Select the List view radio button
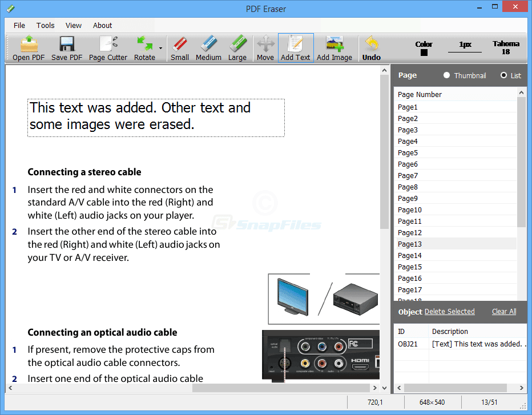This screenshot has height=415, width=532. click(503, 75)
